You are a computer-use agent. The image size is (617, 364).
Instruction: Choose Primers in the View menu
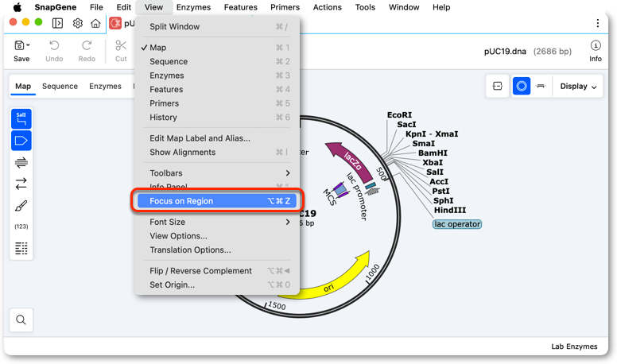(x=217, y=103)
